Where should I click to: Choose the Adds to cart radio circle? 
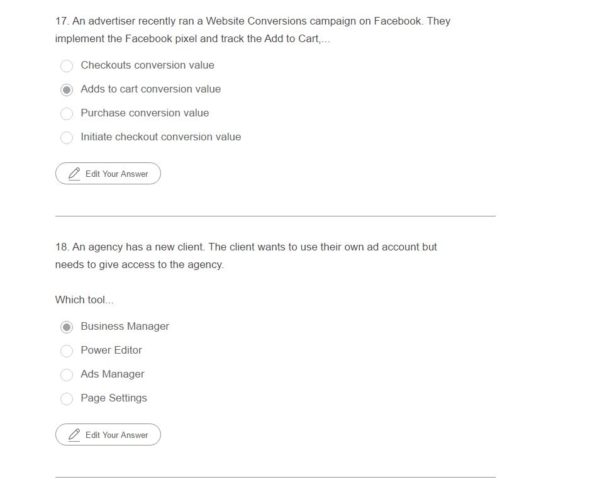(x=67, y=90)
